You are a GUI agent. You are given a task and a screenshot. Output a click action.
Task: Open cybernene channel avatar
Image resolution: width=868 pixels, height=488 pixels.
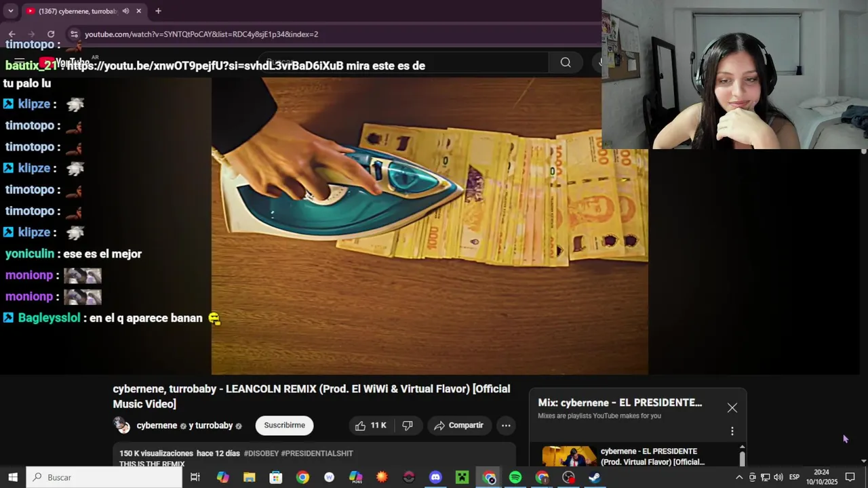click(122, 425)
